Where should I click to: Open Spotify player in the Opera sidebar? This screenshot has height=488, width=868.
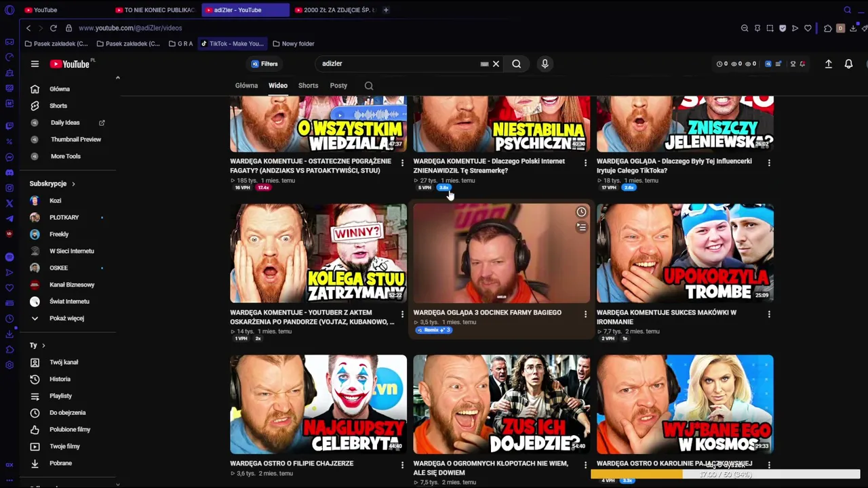click(x=9, y=257)
